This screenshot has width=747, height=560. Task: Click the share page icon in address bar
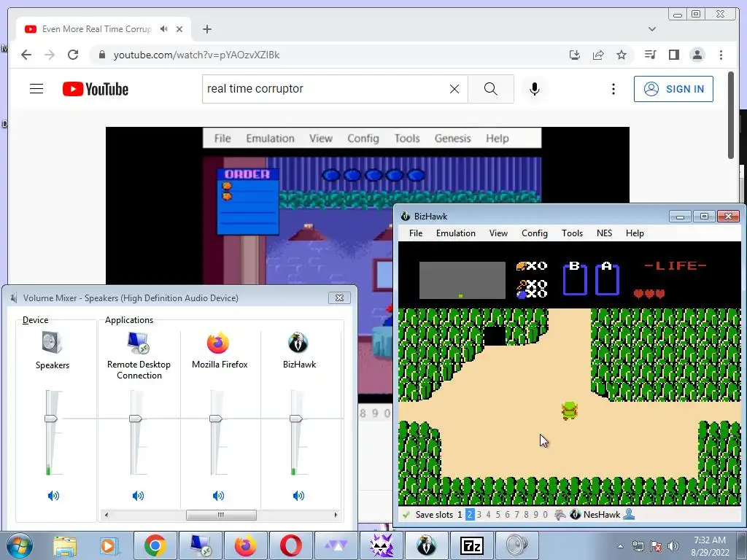pyautogui.click(x=598, y=55)
